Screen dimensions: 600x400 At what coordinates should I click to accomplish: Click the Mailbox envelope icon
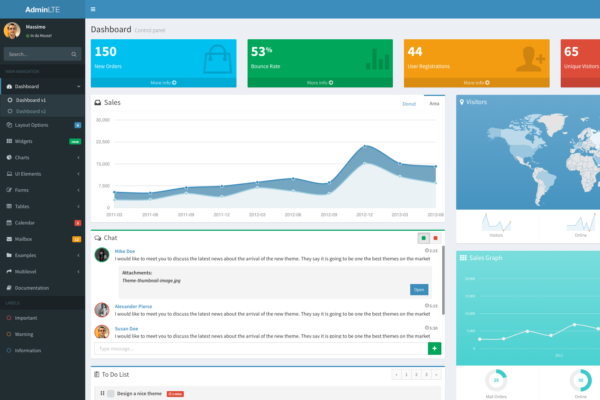(x=9, y=239)
